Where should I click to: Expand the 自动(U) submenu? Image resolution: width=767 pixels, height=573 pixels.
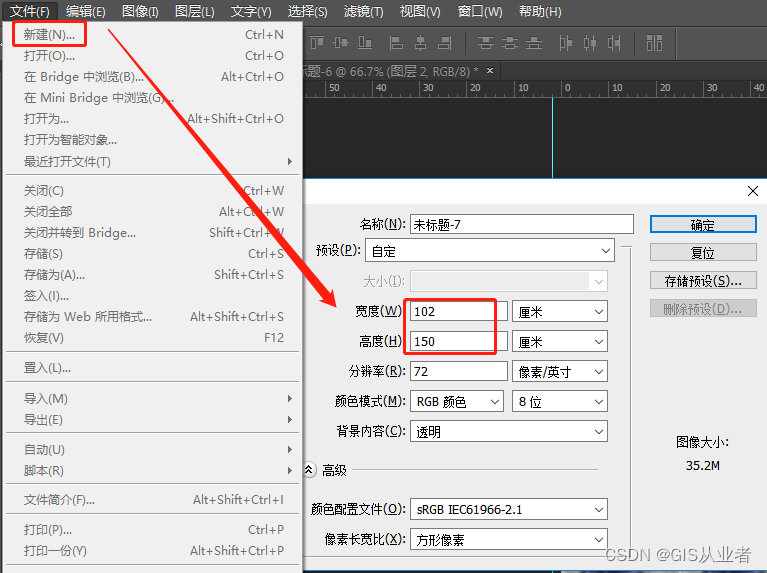[x=153, y=450]
